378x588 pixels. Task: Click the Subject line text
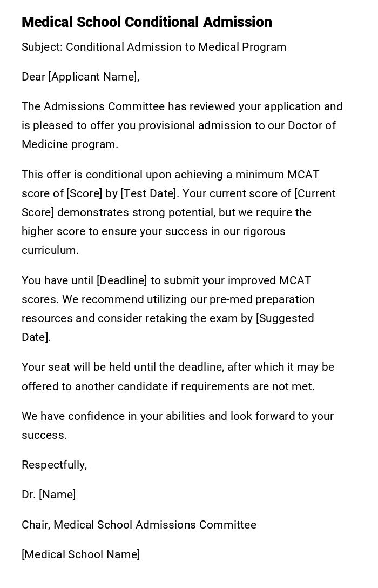coord(154,47)
